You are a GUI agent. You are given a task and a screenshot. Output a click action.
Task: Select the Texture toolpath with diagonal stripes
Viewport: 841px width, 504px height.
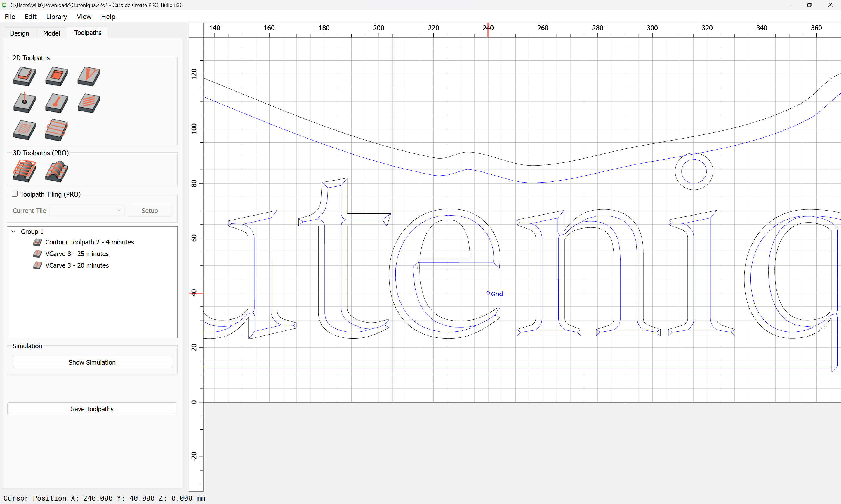[x=88, y=103]
